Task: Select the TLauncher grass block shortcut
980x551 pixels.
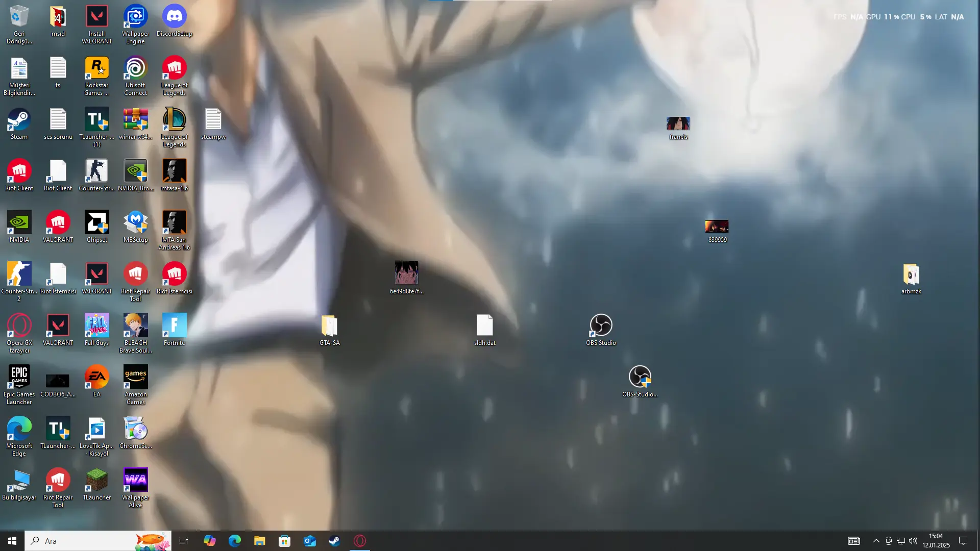Action: click(96, 485)
